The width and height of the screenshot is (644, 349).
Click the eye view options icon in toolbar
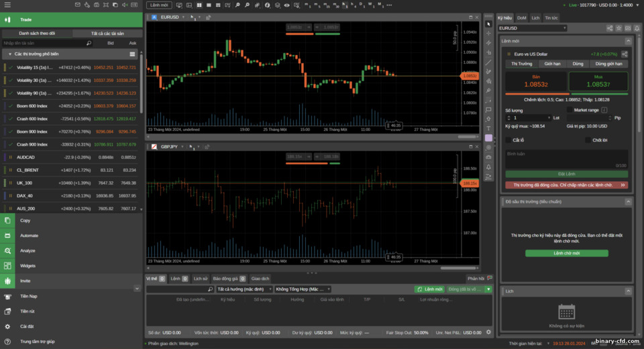click(x=286, y=5)
